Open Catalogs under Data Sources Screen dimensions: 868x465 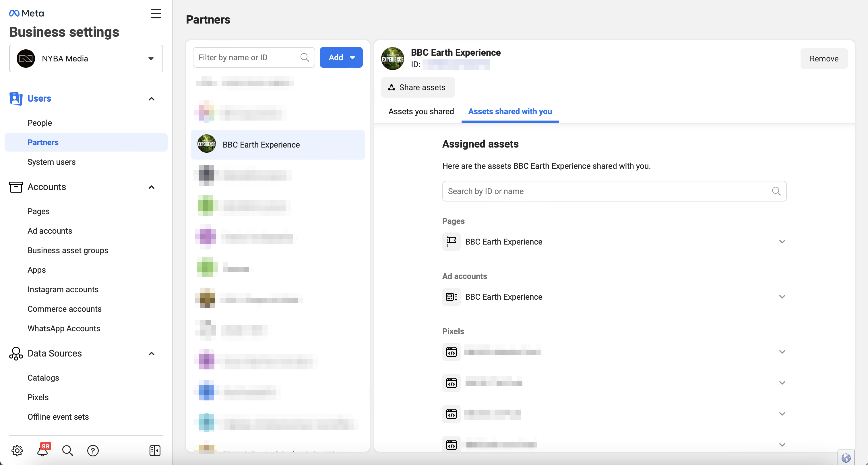click(x=43, y=377)
